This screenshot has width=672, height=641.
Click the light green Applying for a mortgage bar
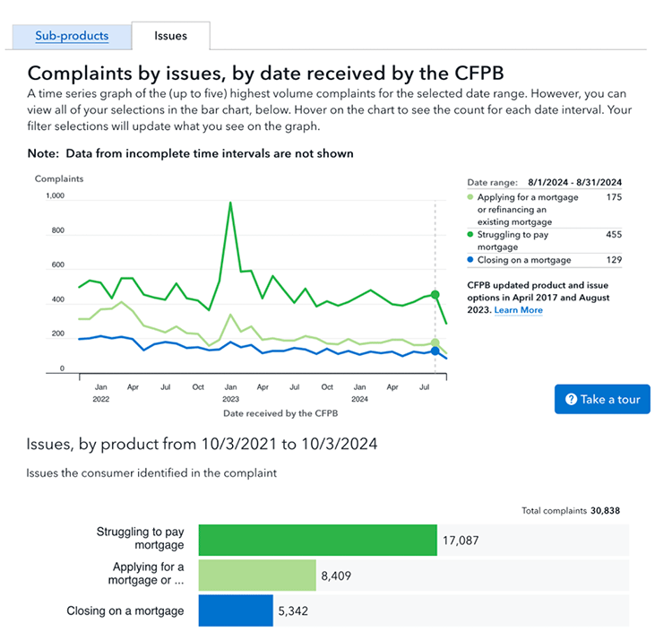(257, 576)
